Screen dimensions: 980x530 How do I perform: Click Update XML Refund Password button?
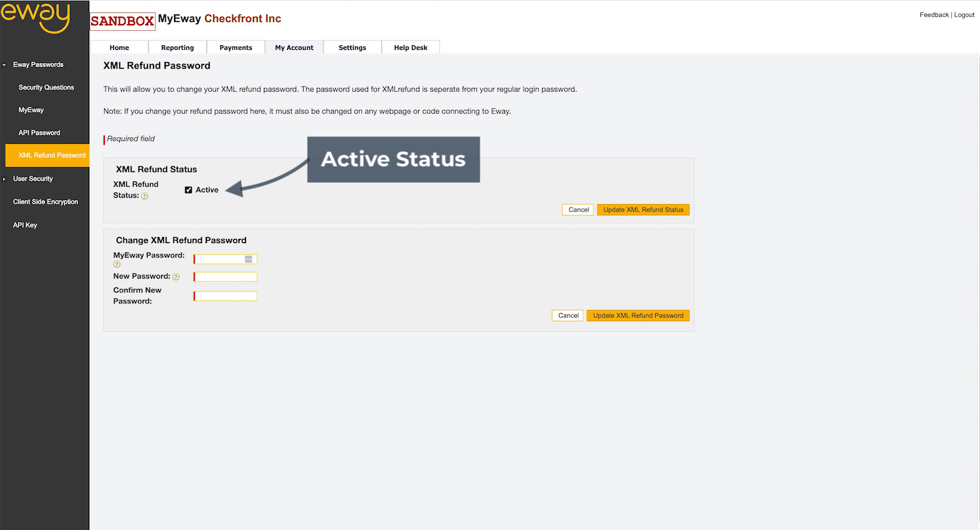[638, 316]
